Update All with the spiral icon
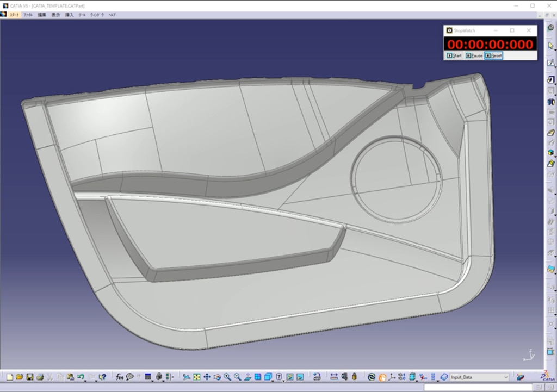This screenshot has width=557, height=392. click(372, 377)
